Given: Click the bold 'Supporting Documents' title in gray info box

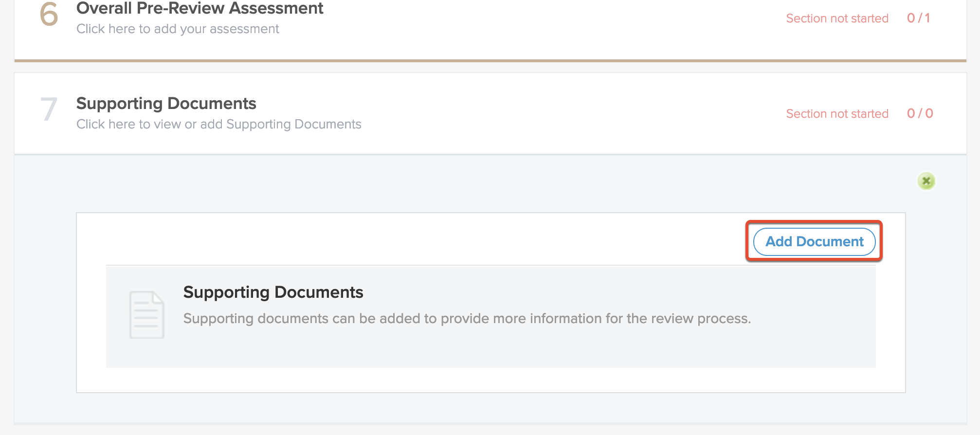Looking at the screenshot, I should [273, 292].
